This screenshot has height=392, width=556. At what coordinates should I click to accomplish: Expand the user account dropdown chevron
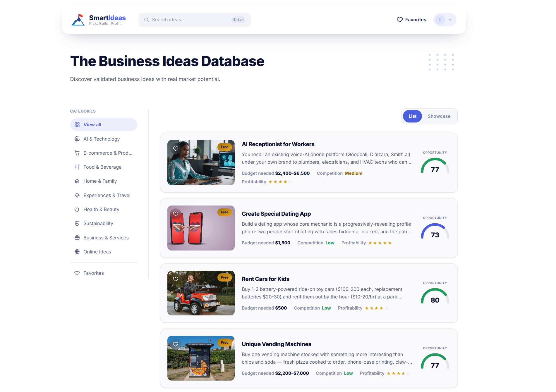(450, 20)
